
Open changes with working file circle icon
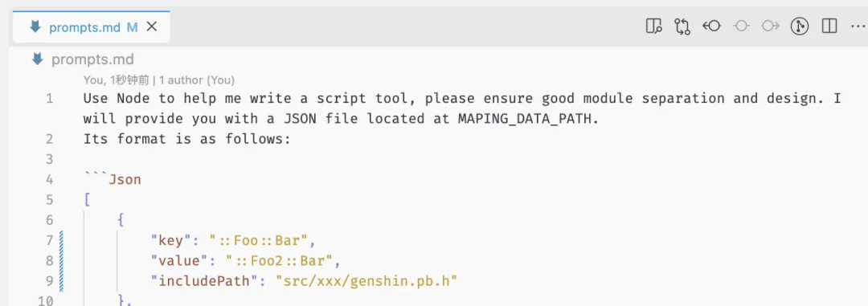click(x=741, y=26)
